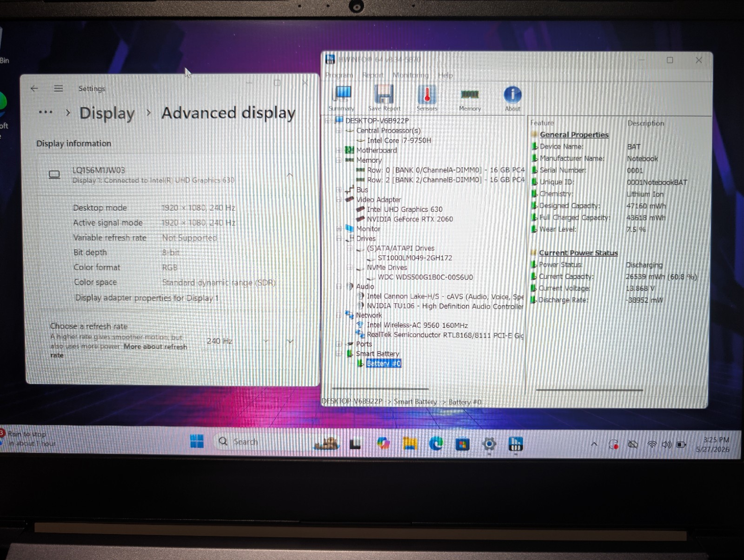
Task: Select Row: 0 BANK 0 memory module
Action: pyautogui.click(x=445, y=170)
